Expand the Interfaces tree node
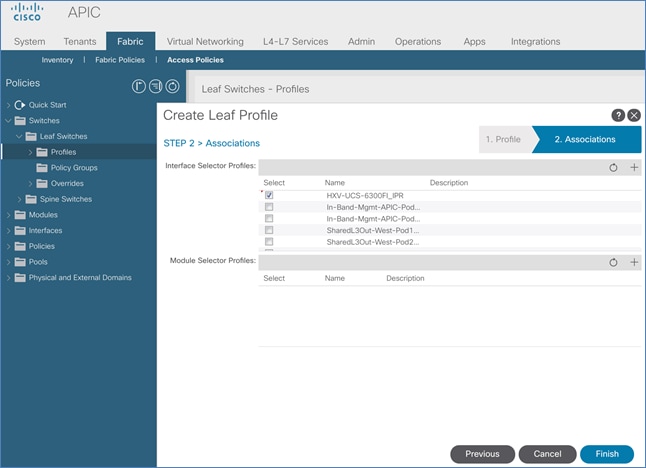Screen dimensions: 646x468 [8, 230]
